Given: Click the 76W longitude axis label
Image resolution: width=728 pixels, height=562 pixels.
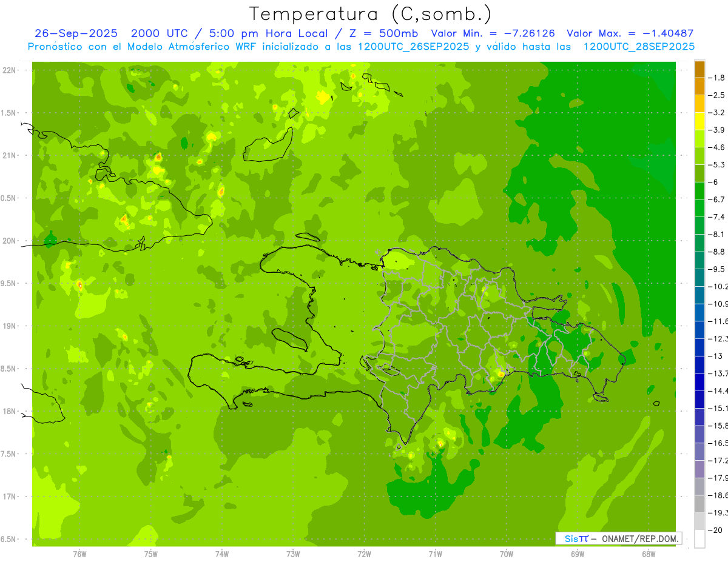Looking at the screenshot, I should 79,554.
